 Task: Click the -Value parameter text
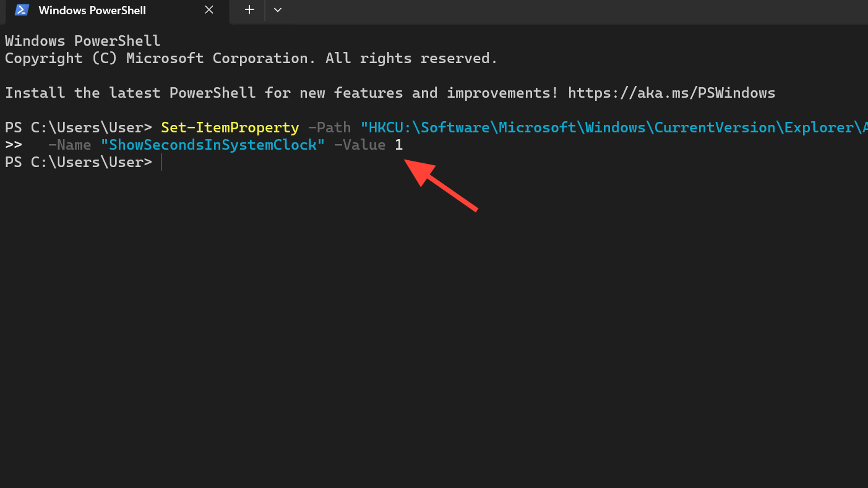[x=359, y=145]
